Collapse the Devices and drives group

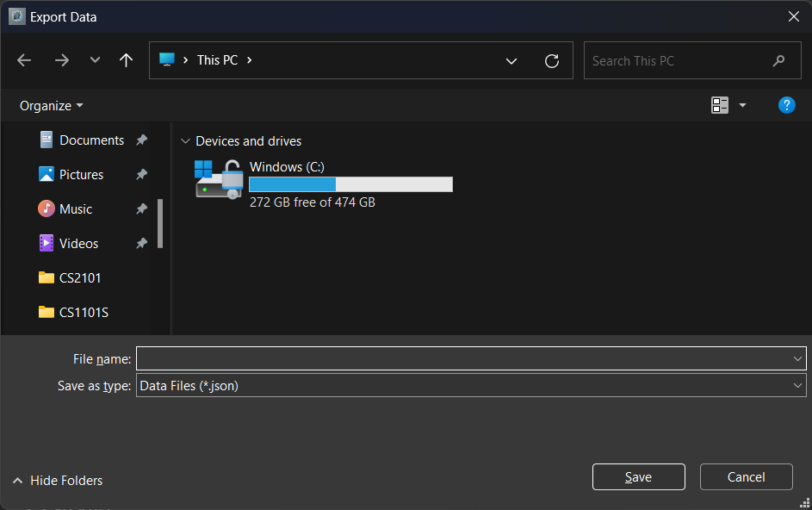(185, 141)
